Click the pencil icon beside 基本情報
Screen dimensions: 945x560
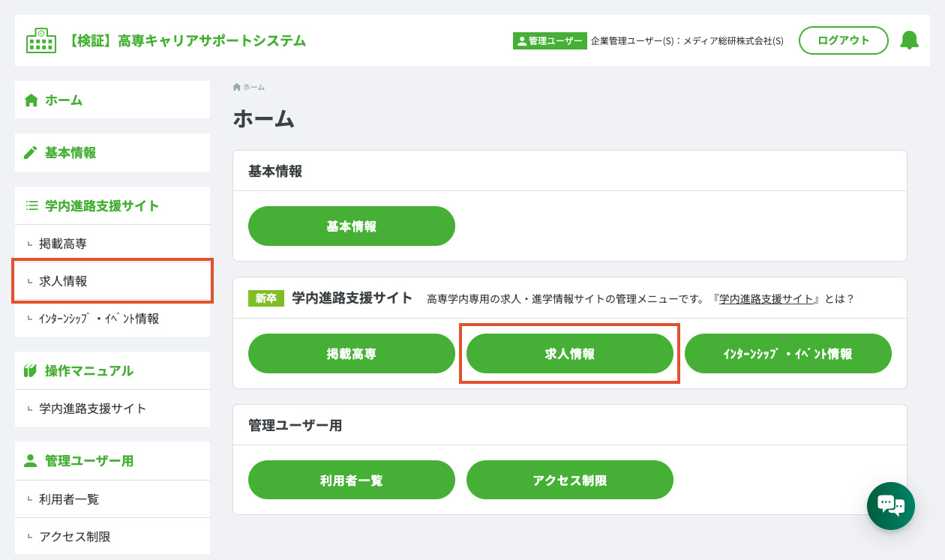[x=31, y=153]
